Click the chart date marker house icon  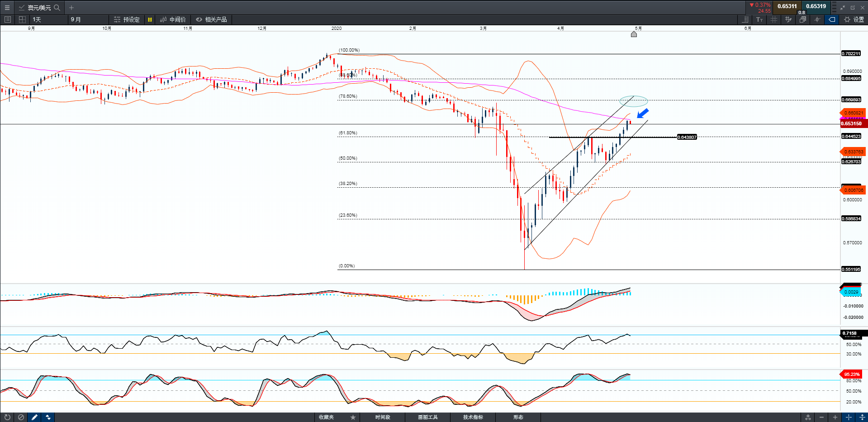(634, 34)
